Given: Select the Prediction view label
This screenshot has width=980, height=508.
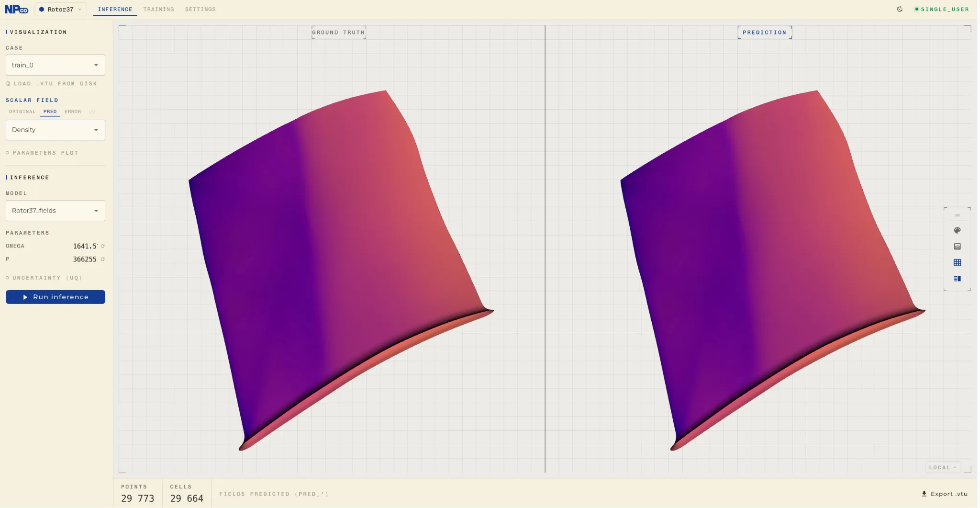Looking at the screenshot, I should point(765,33).
